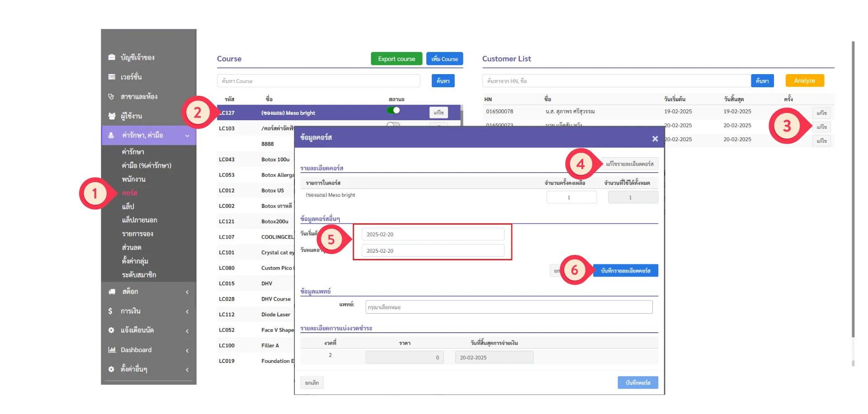Open คอร์ส in the sidebar submenu
868x414 pixels.
(130, 193)
